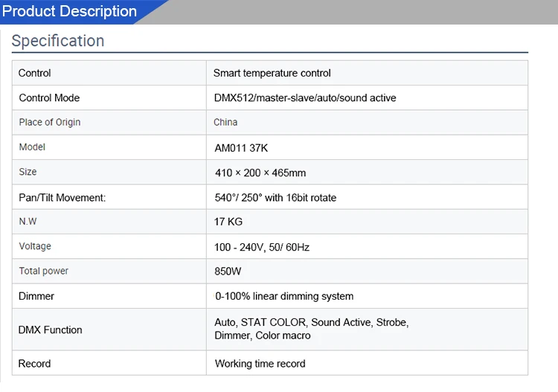Image resolution: width=558 pixels, height=392 pixels.
Task: Select the 0-100% linear dimming system text
Action: click(x=284, y=296)
